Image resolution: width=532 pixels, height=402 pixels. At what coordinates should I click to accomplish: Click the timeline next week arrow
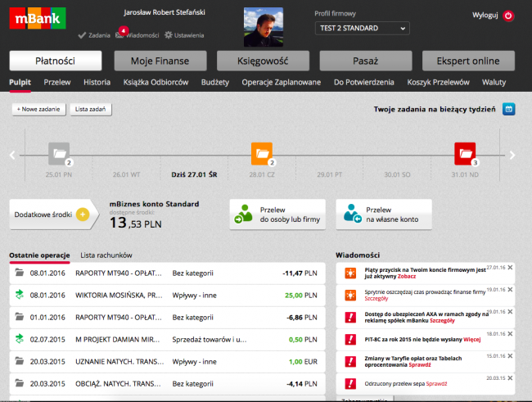click(x=512, y=156)
